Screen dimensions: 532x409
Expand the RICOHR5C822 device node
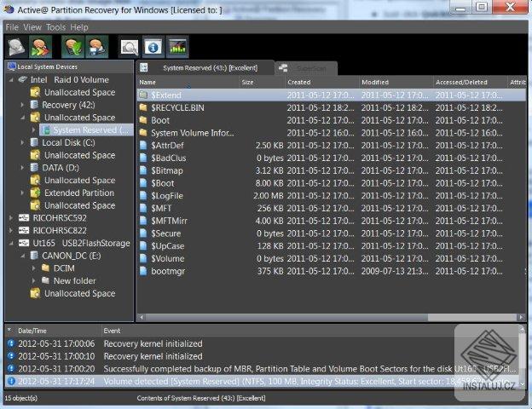11,231
